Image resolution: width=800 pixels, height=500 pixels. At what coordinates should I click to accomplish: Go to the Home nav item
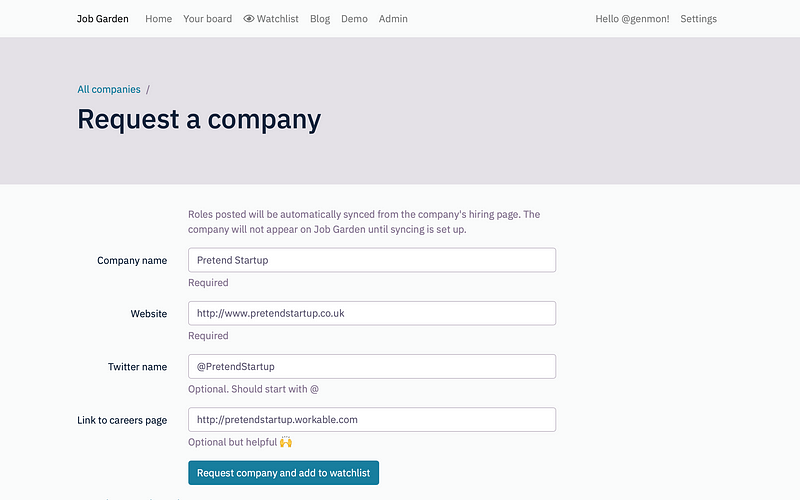pos(158,19)
